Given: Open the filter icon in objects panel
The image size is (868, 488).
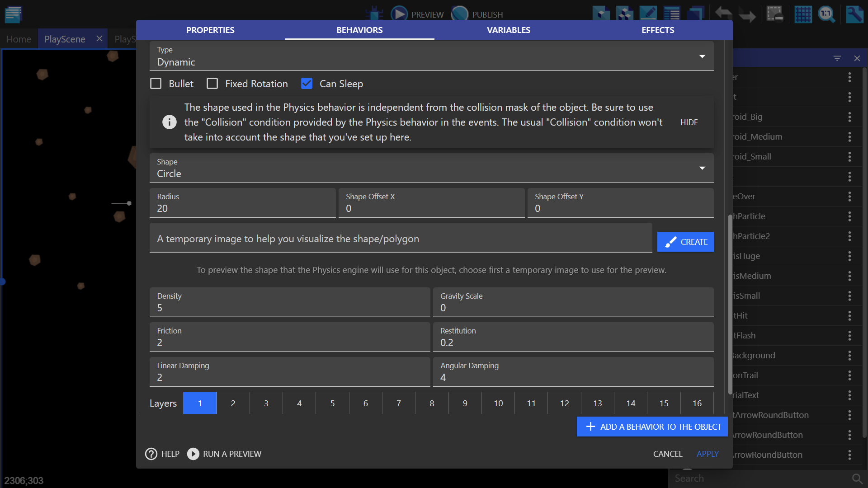Looking at the screenshot, I should [837, 58].
